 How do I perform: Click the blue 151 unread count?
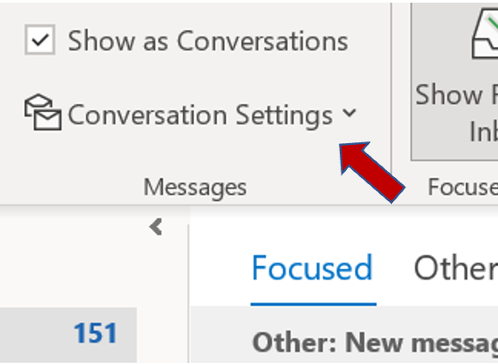click(x=95, y=333)
